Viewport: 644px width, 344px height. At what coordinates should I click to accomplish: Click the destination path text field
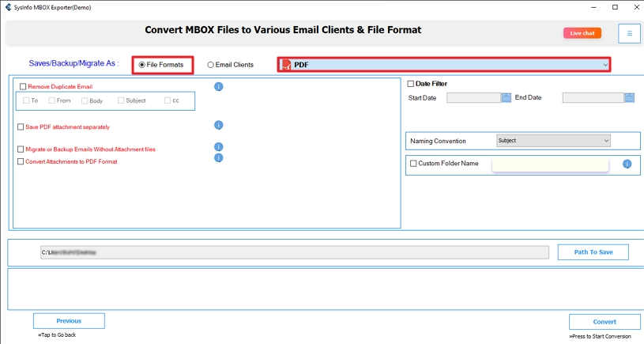coord(295,252)
